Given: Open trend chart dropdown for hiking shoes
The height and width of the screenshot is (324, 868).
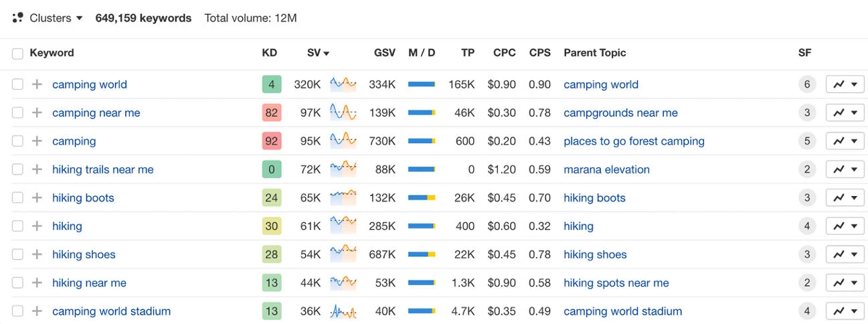Looking at the screenshot, I should click(845, 254).
